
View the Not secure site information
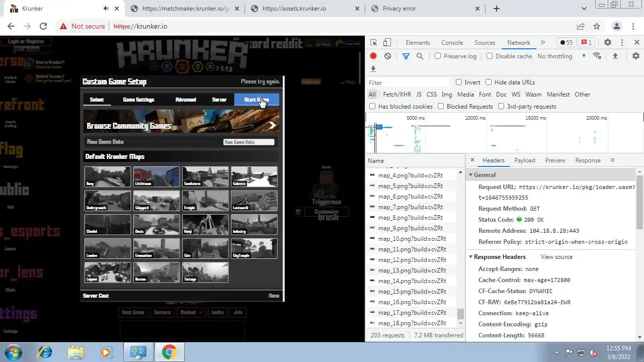[82, 26]
